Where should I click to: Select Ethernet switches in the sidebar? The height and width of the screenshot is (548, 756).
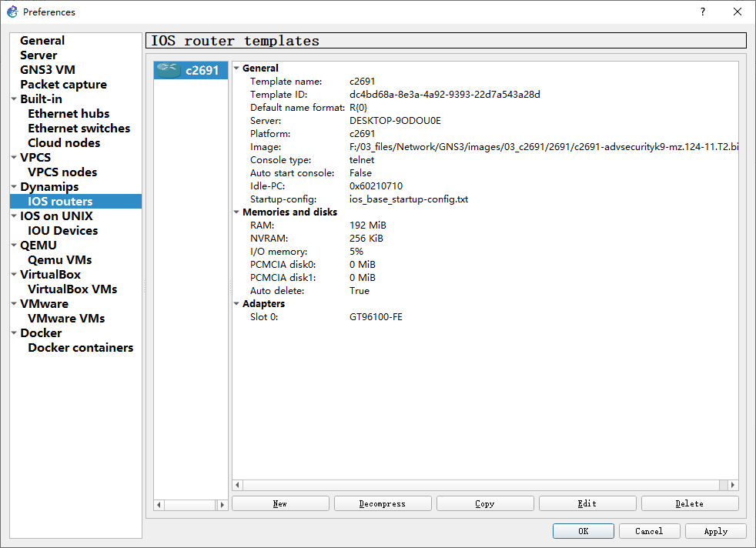(x=79, y=129)
